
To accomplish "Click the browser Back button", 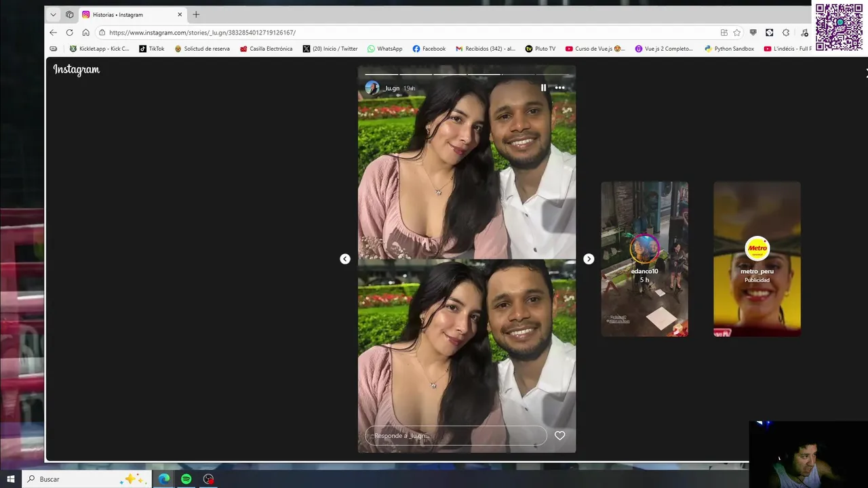I will click(x=54, y=33).
